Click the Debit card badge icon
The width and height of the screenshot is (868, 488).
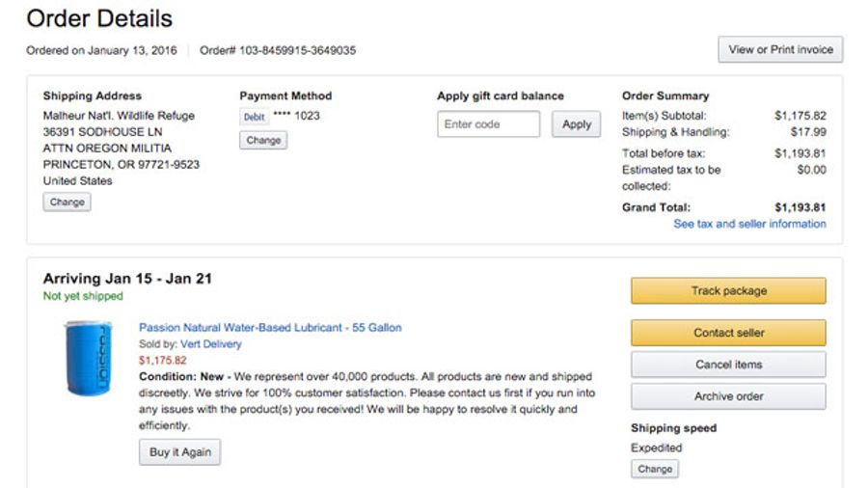pyautogui.click(x=254, y=117)
